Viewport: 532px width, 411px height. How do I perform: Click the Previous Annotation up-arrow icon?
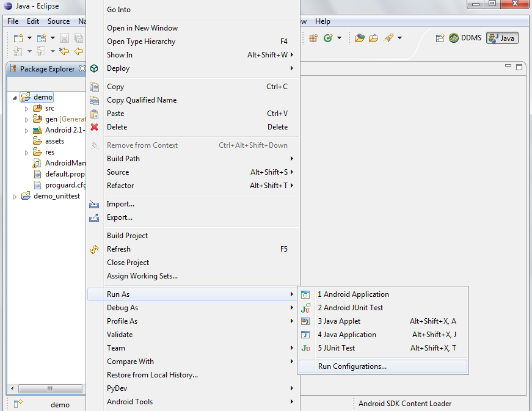tap(41, 51)
